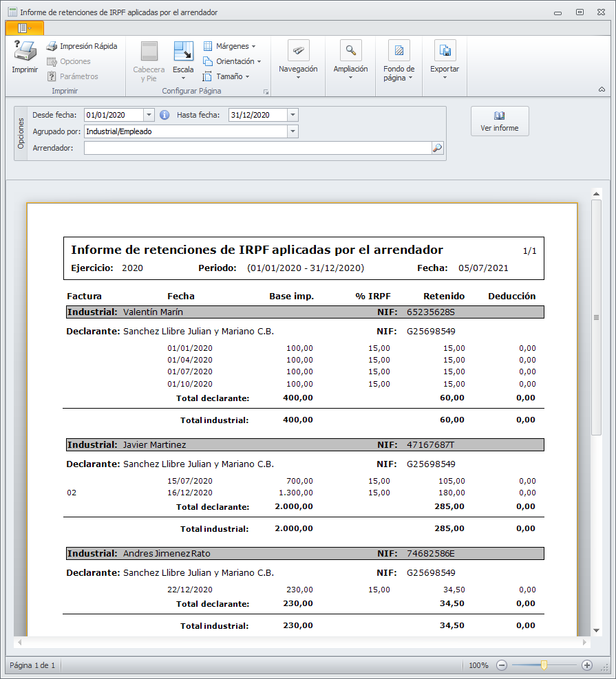Click the Industrial Valentín Marín header row
This screenshot has height=679, width=616.
[306, 312]
